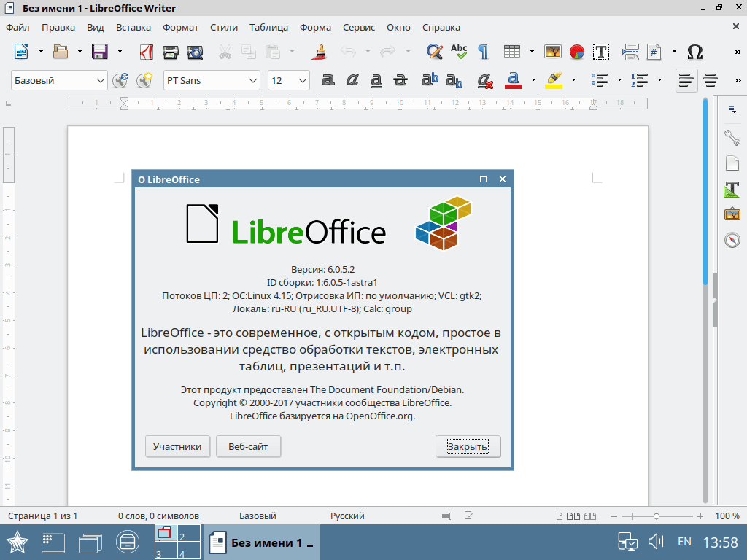Viewport: 747px width, 560px height.
Task: Toggle formatting marks (pilcrow) display
Action: (483, 52)
